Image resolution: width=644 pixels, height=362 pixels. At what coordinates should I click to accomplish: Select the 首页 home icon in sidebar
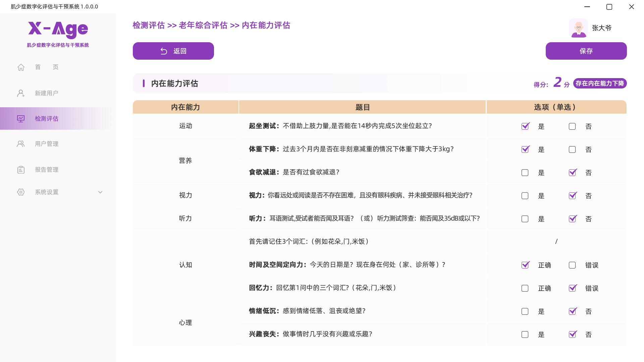21,67
